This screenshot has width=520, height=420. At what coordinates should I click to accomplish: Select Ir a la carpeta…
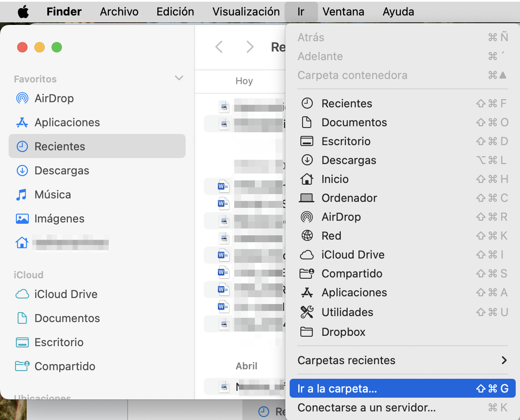pyautogui.click(x=402, y=389)
